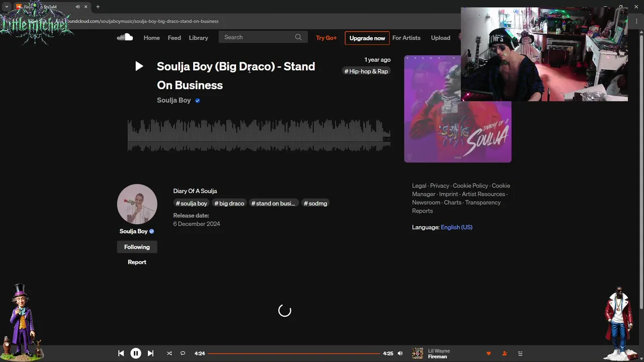Open a new browser tab
This screenshot has height=362, width=644.
(98, 7)
